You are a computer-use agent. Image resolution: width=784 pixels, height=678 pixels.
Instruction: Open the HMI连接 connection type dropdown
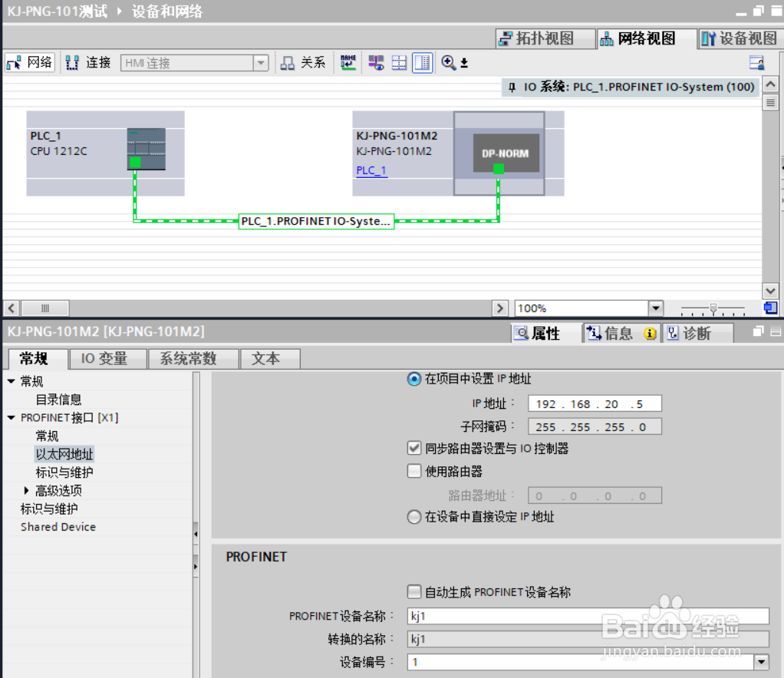pos(261,63)
